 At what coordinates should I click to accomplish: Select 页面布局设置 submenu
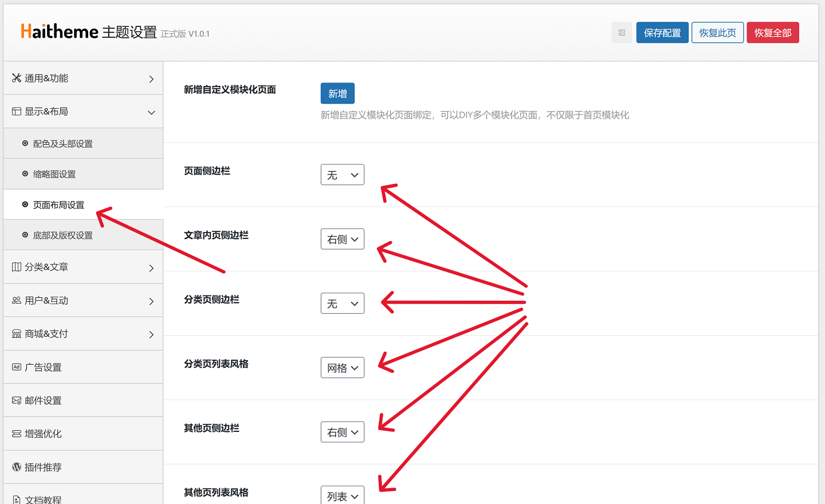point(83,204)
